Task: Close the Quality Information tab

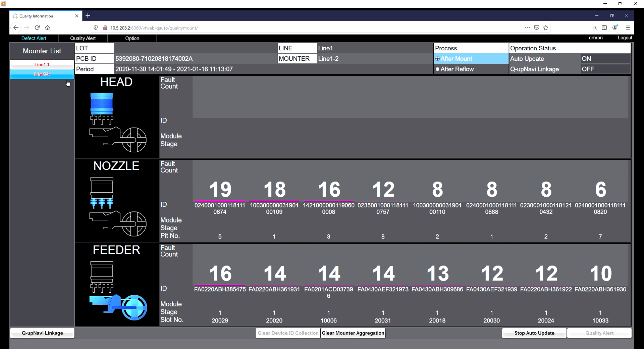Action: point(76,16)
